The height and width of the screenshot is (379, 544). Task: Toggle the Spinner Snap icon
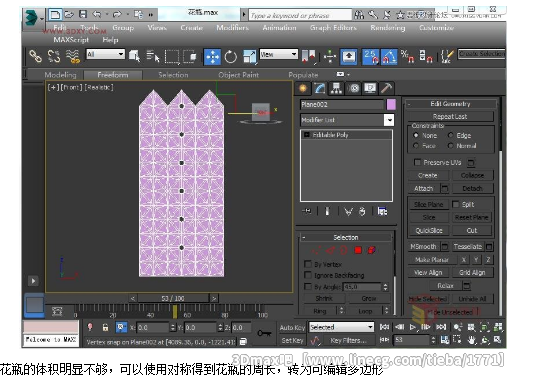coord(425,56)
